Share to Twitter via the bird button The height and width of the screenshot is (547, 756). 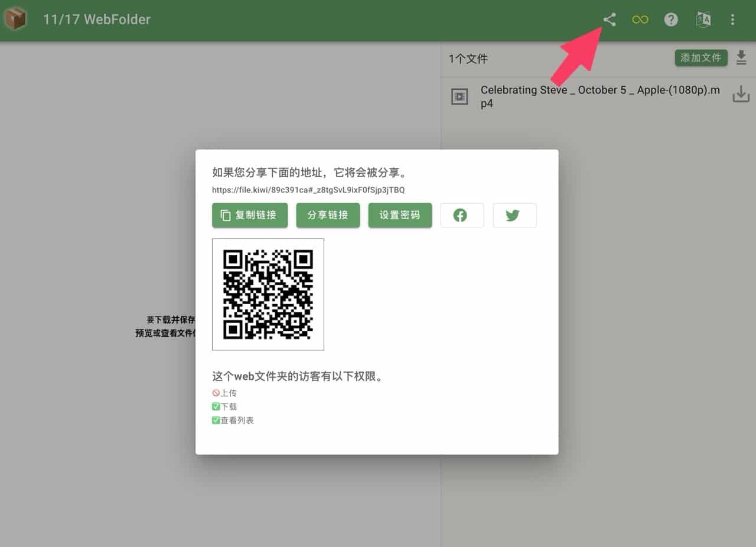[514, 215]
